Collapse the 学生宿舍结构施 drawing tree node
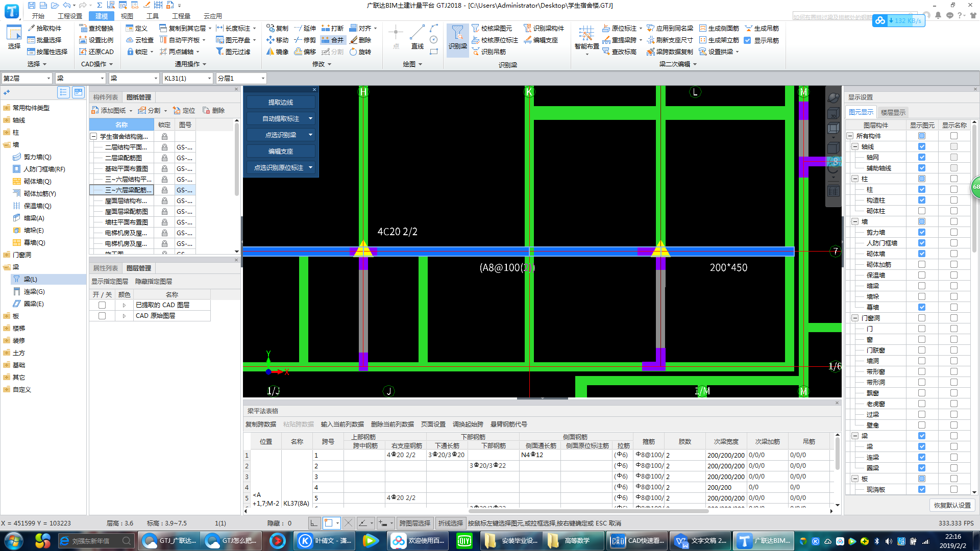Screen dimensions: 980x551 point(93,136)
